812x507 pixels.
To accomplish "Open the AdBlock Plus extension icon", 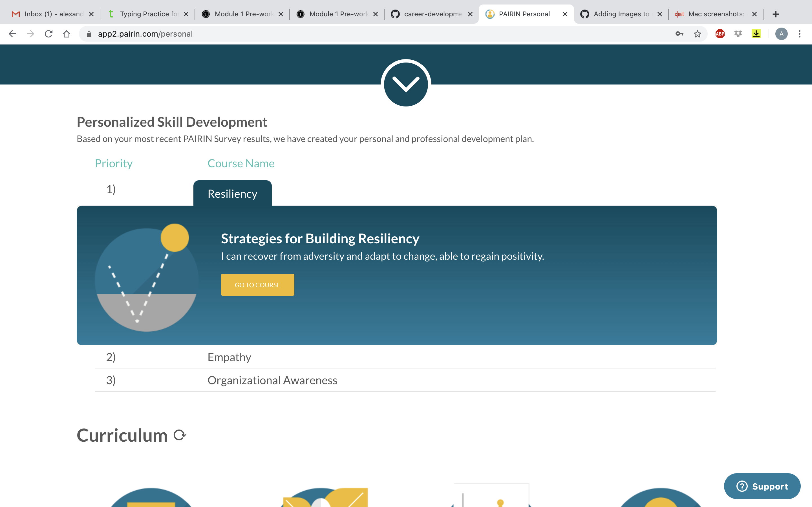I will 720,34.
